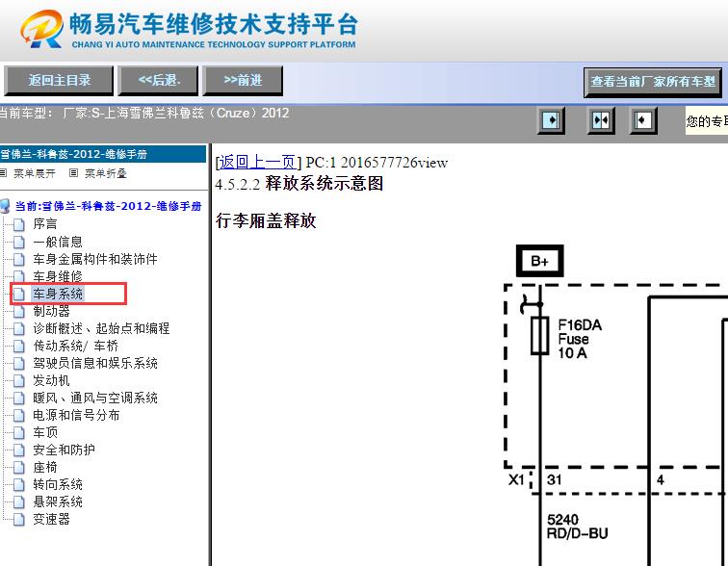Click the 4.5.2.2 释放系统示意图 heading
This screenshot has height=566, width=728.
point(299,184)
